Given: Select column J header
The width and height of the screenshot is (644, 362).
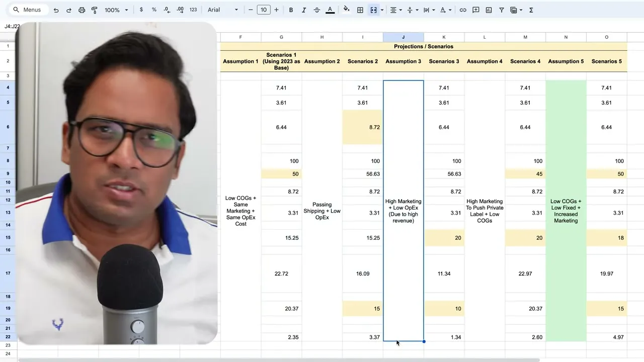Looking at the screenshot, I should [403, 37].
